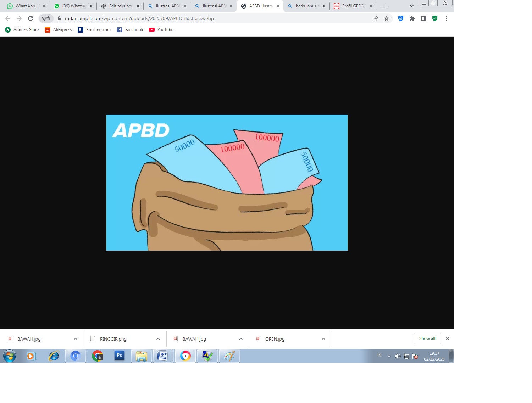532x403 pixels.
Task: Bookmark this page with the star icon
Action: pos(387,18)
